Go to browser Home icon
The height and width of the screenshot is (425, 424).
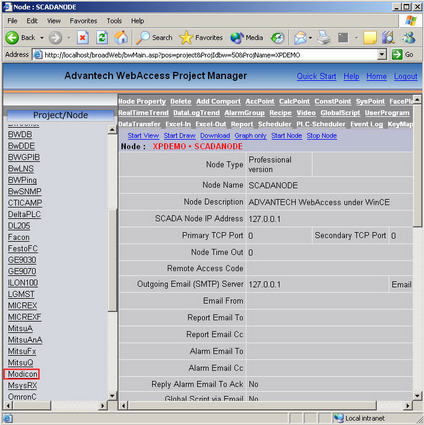point(121,38)
